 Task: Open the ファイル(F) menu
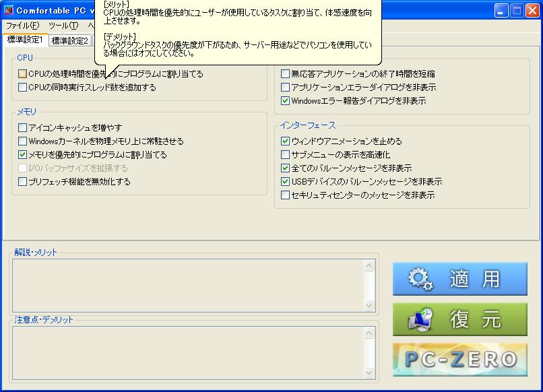pyautogui.click(x=22, y=26)
